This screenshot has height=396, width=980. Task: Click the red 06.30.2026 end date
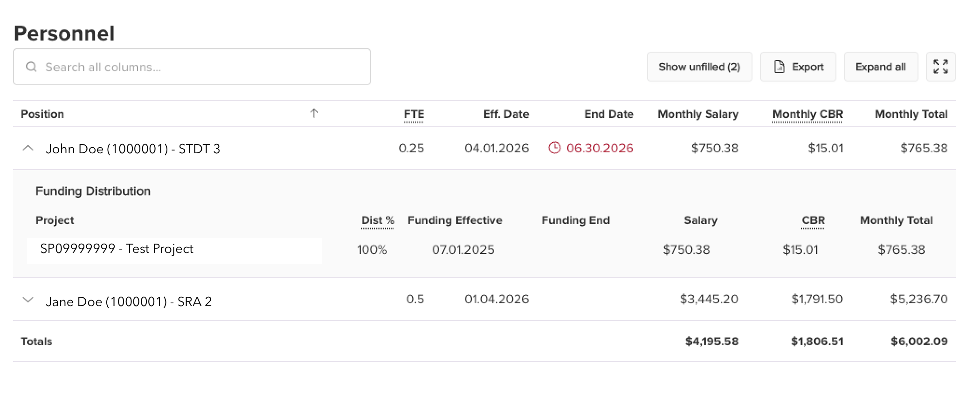click(x=600, y=148)
